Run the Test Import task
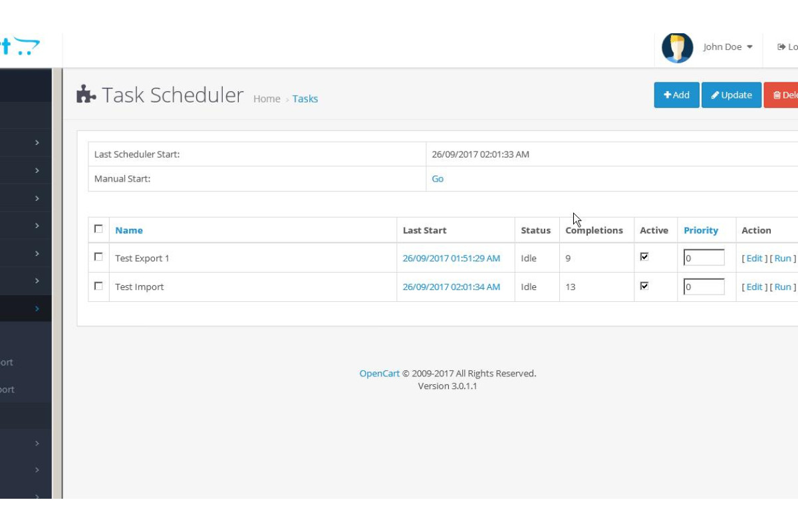The width and height of the screenshot is (798, 532). tap(783, 287)
